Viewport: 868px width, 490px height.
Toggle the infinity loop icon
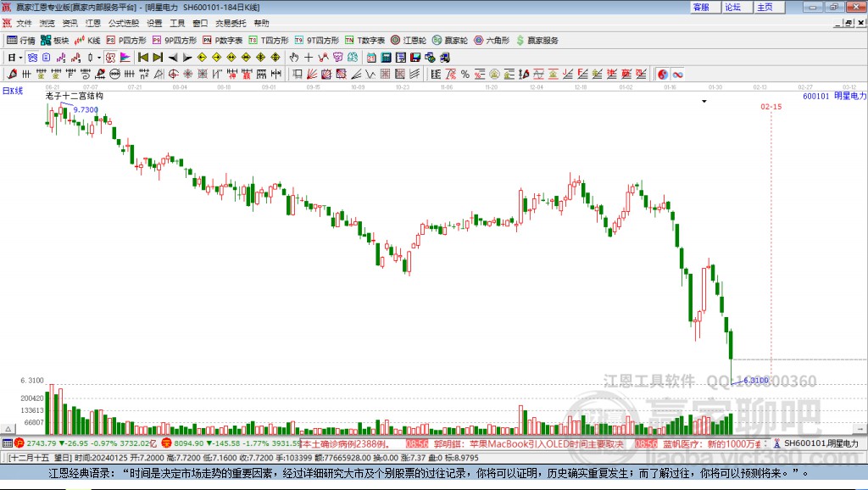[677, 75]
